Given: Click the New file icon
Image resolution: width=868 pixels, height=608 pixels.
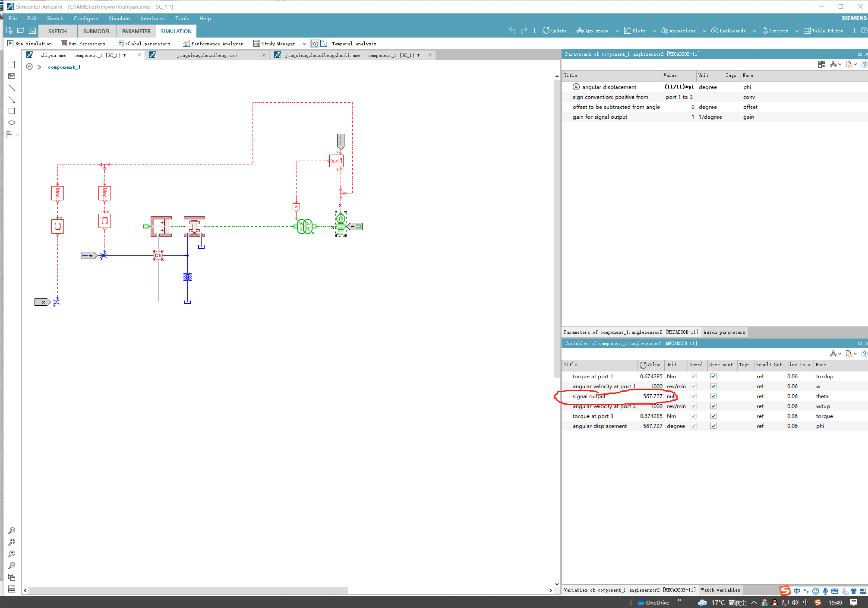Looking at the screenshot, I should pyautogui.click(x=9, y=31).
